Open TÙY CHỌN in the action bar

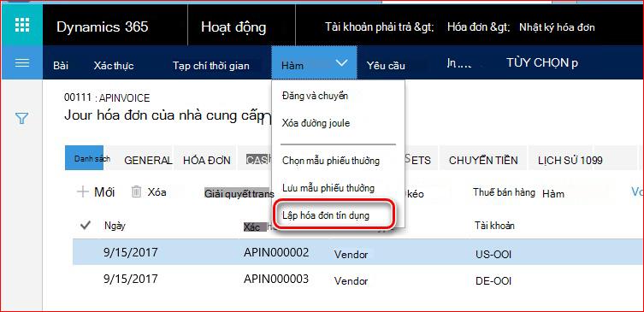point(542,62)
